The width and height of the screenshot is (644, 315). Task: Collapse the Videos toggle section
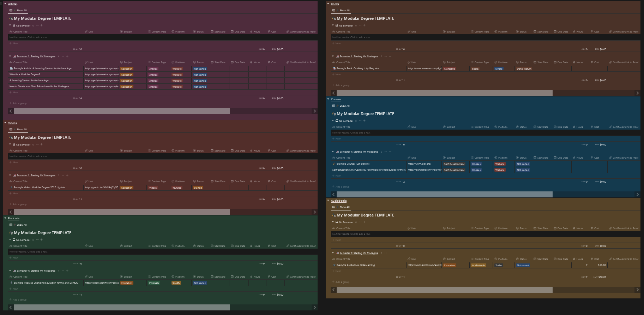pos(5,123)
